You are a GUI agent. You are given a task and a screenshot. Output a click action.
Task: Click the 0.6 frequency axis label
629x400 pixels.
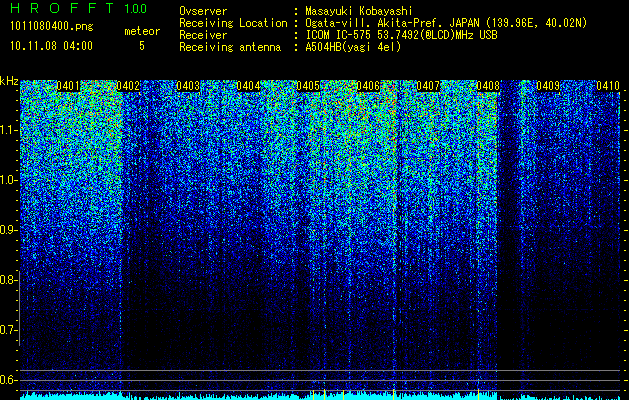tap(7, 380)
